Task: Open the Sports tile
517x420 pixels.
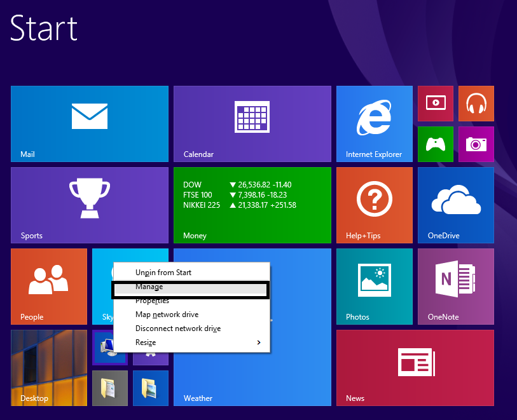Action: pos(90,205)
